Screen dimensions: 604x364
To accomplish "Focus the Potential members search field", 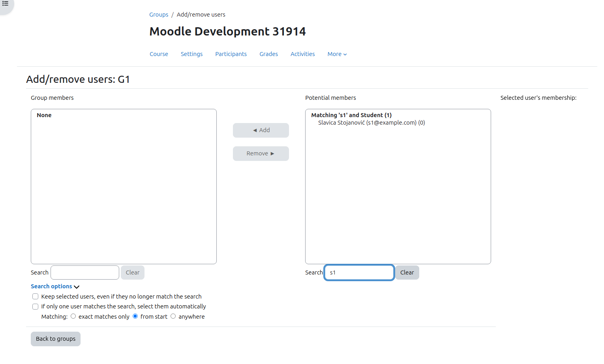I will tap(359, 273).
